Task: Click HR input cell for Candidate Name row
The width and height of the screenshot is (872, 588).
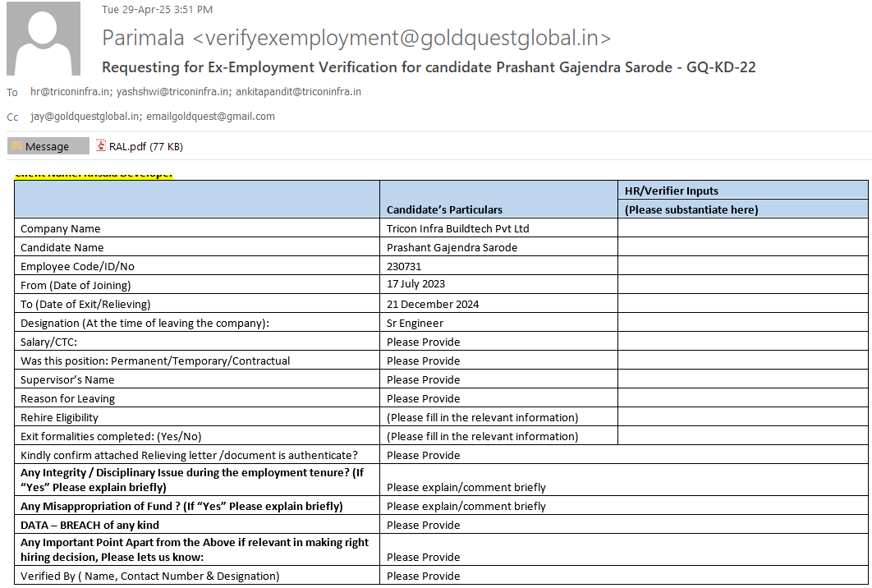Action: tap(742, 247)
